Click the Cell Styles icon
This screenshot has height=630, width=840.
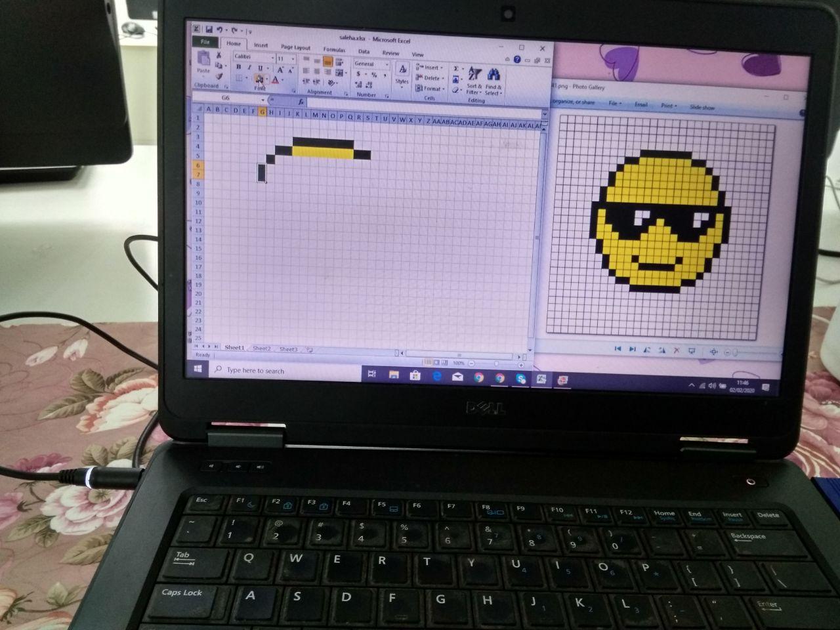(x=402, y=71)
